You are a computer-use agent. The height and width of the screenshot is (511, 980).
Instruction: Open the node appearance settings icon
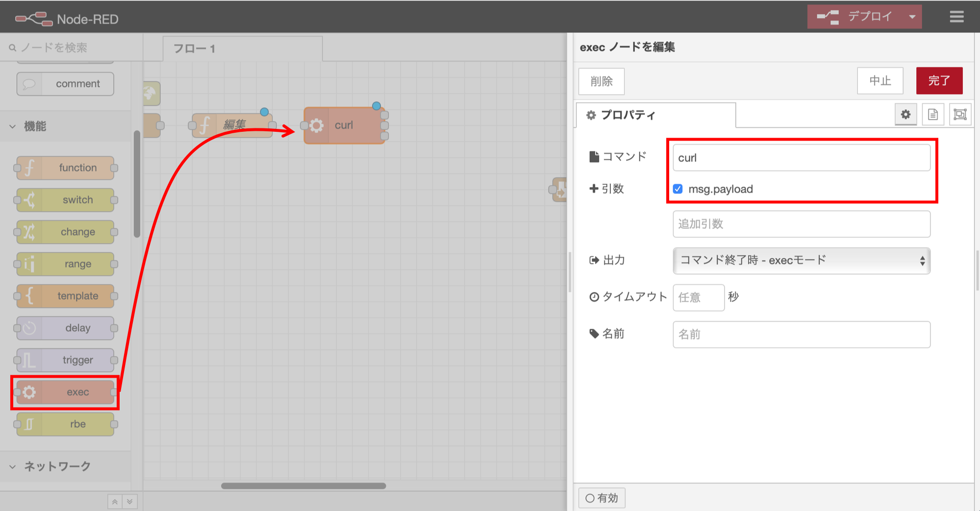(959, 114)
